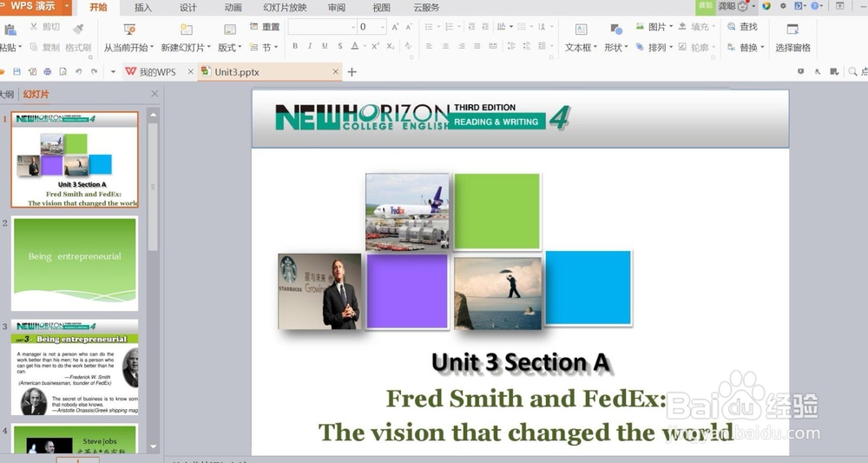Decrease font size with A- icon

click(x=409, y=27)
